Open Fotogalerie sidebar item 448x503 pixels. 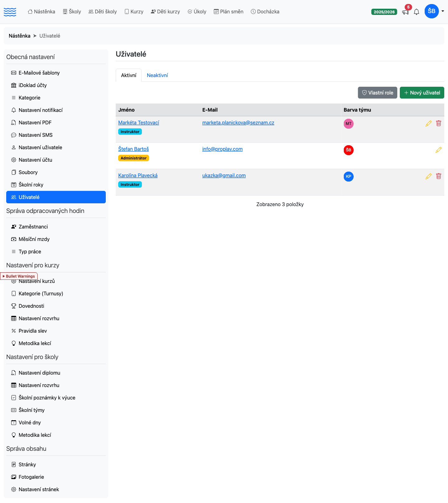(x=56, y=477)
